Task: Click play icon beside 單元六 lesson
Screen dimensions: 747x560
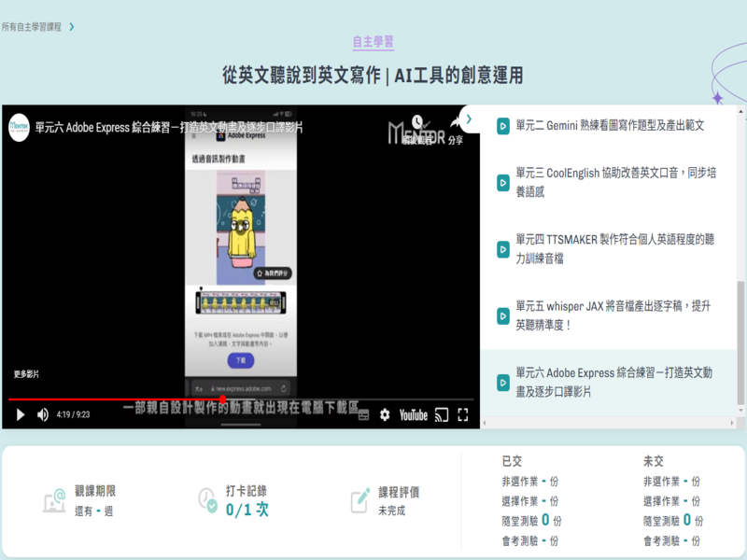Action: click(502, 382)
